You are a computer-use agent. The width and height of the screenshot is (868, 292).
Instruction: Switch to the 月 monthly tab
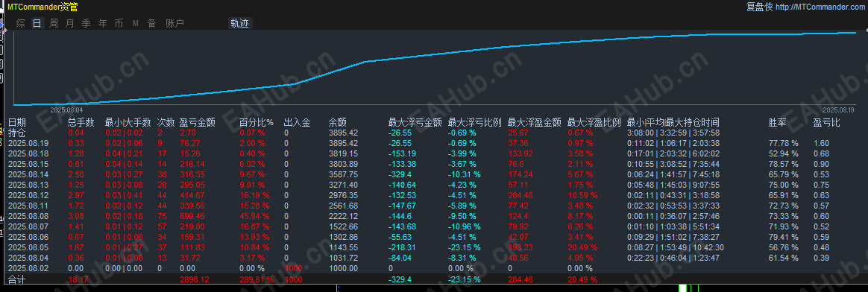[70, 23]
